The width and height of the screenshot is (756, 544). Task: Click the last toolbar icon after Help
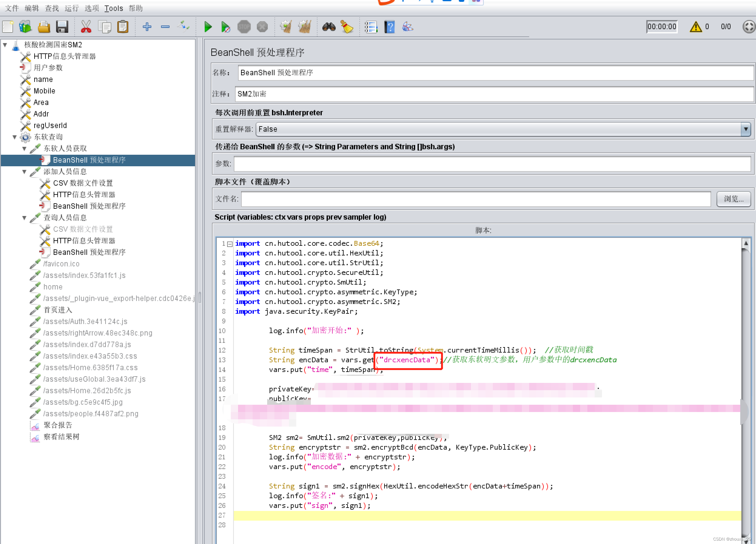coord(408,27)
